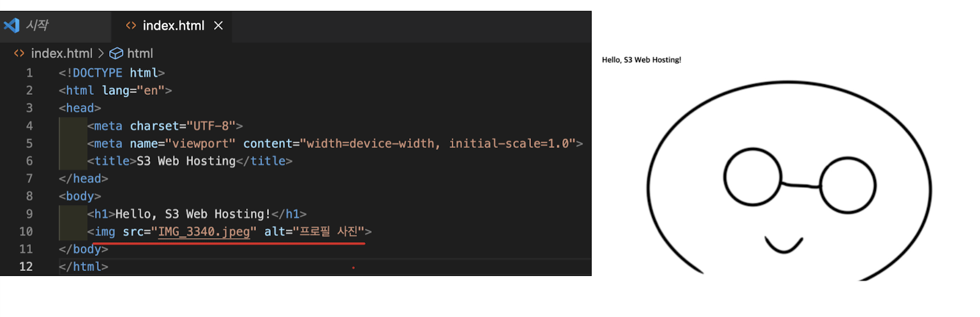Viewport: 980px width, 317px height.
Task: Click the alt attribute text 프로필 사진
Action: pyautogui.click(x=328, y=231)
